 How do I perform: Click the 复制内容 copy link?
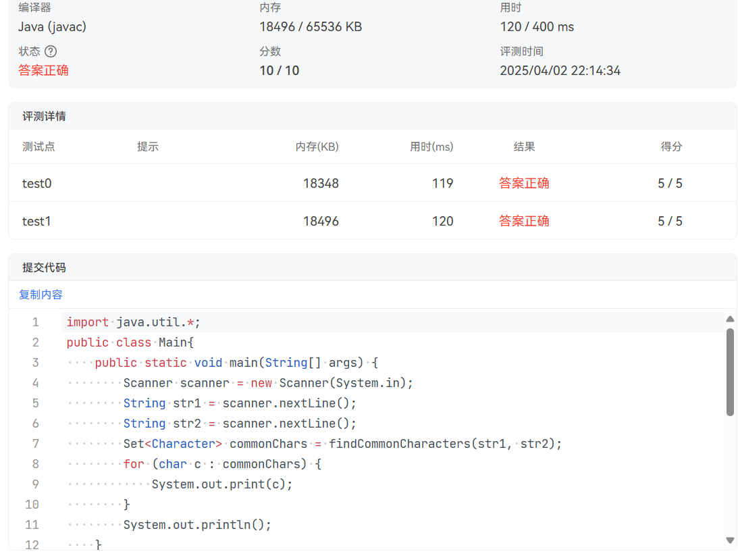[x=41, y=295]
